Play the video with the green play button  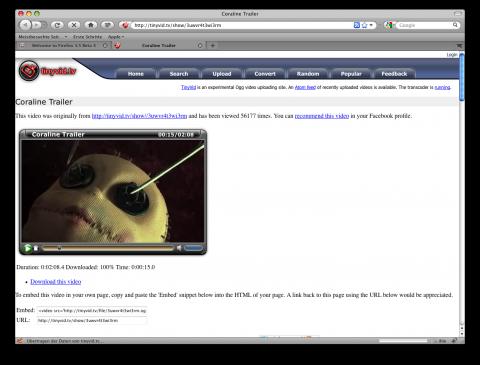pyautogui.click(x=27, y=248)
